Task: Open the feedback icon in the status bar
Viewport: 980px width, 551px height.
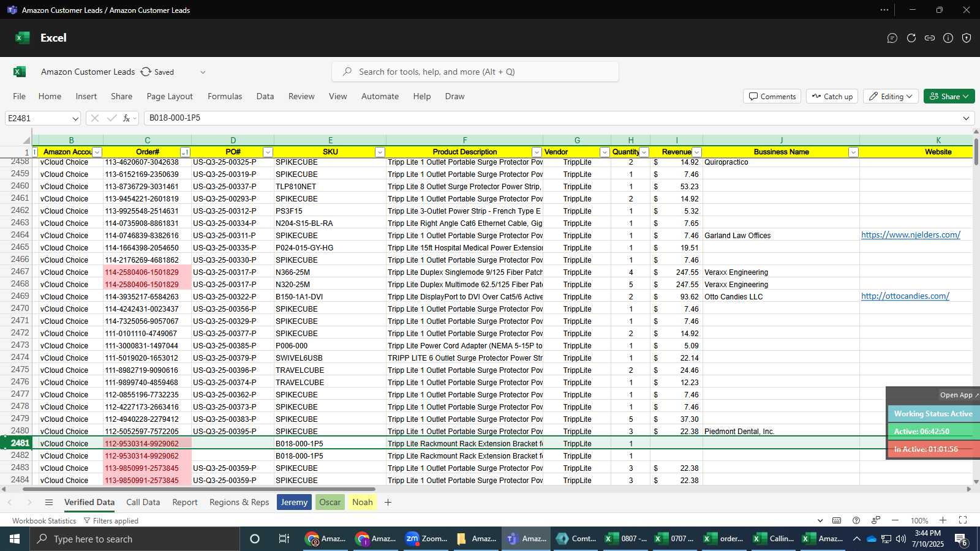Action: [x=876, y=520]
